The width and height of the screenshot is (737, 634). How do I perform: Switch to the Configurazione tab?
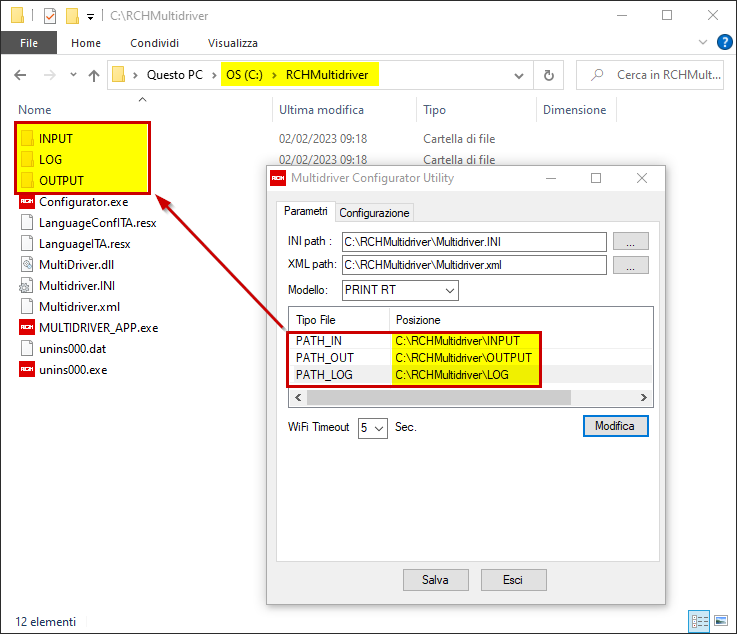[x=374, y=213]
